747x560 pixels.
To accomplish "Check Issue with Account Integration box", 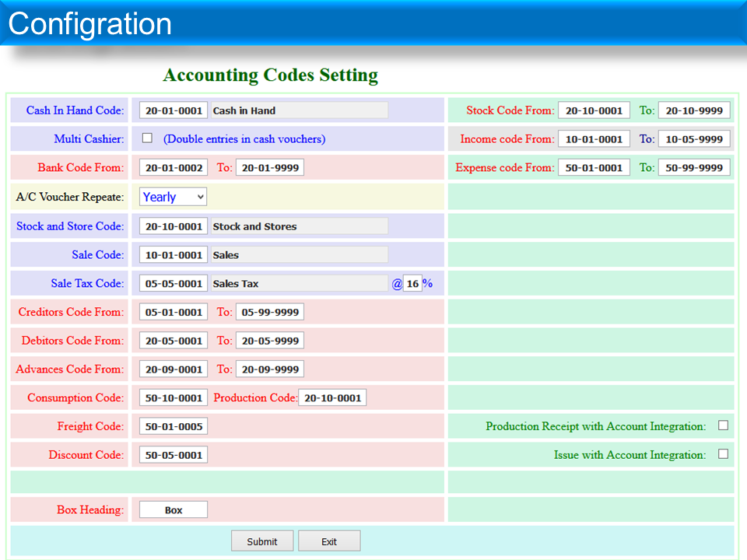I will [723, 454].
